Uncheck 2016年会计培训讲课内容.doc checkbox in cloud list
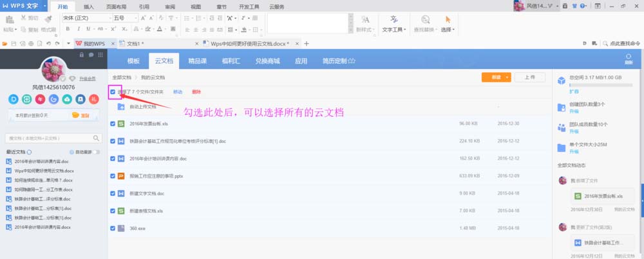Viewport: 644px width, 259px height. point(113,158)
